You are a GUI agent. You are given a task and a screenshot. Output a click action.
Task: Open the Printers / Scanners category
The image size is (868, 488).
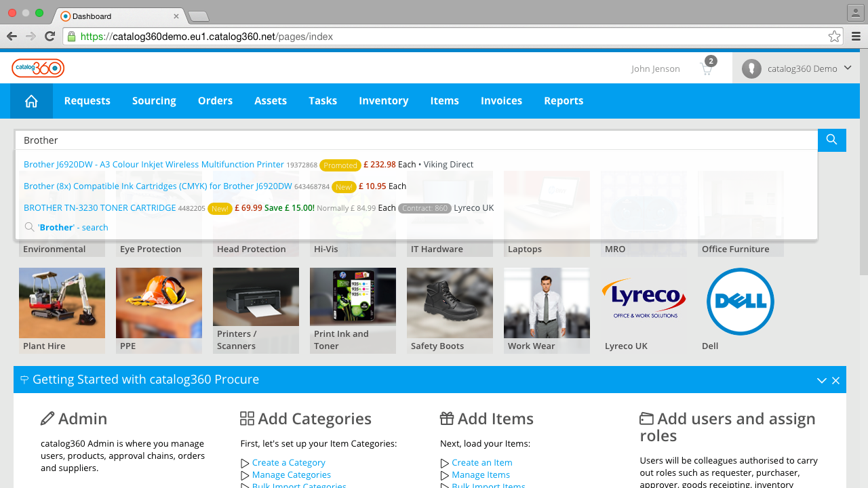(256, 310)
